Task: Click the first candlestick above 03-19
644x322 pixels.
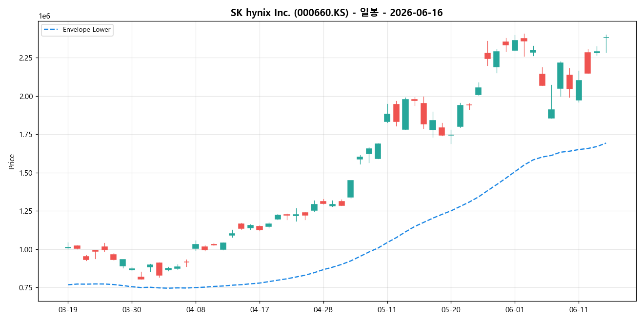Action: coord(68,247)
